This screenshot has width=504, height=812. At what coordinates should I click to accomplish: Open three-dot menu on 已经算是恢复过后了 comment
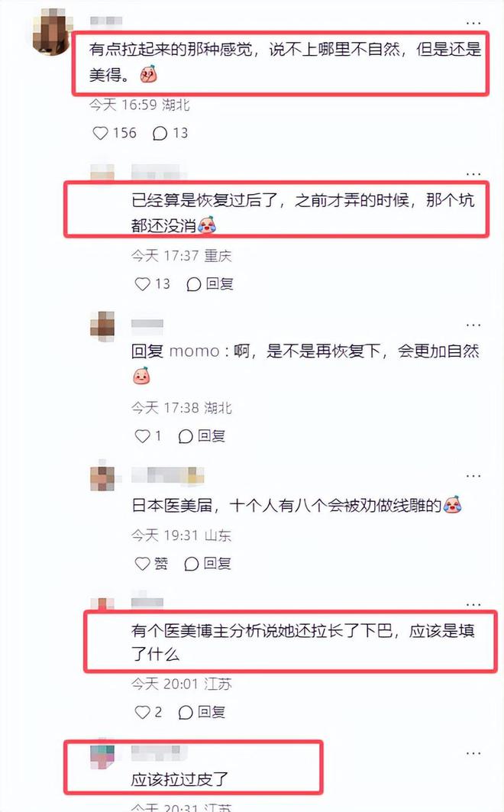coord(473,173)
